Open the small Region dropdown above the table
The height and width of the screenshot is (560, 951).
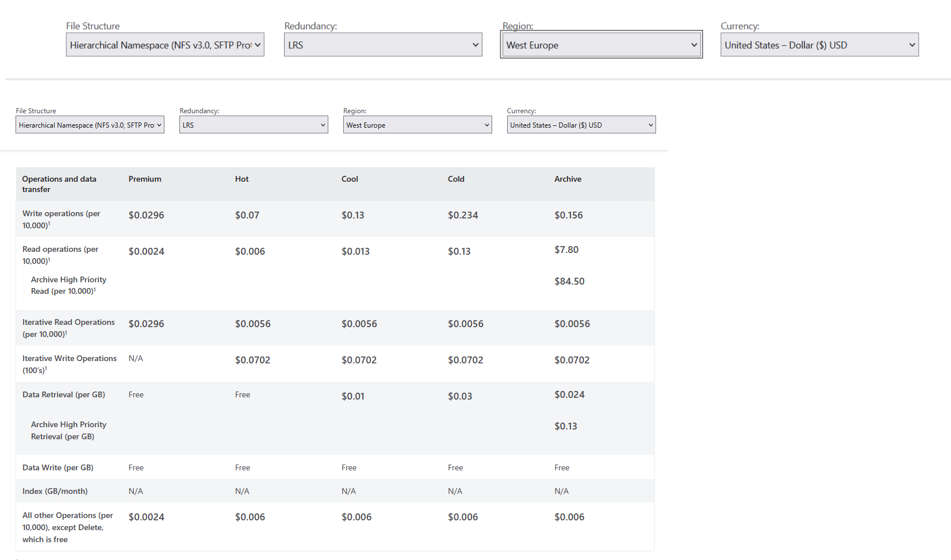[x=417, y=125]
